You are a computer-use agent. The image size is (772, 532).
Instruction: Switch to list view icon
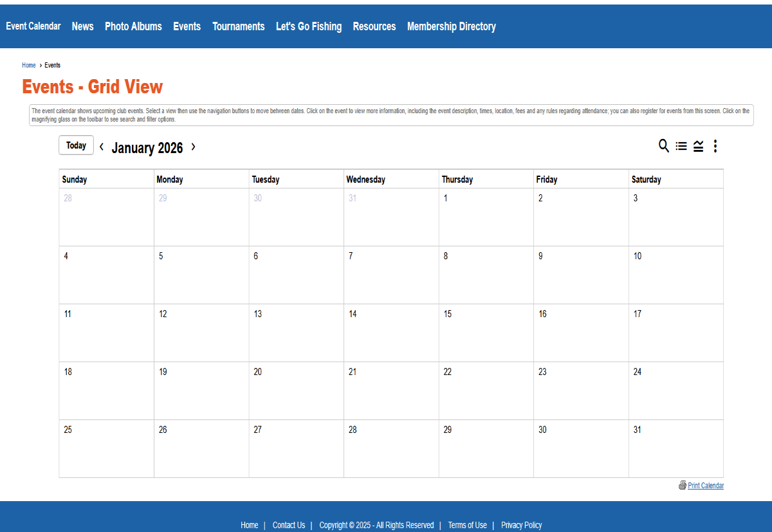coord(681,146)
